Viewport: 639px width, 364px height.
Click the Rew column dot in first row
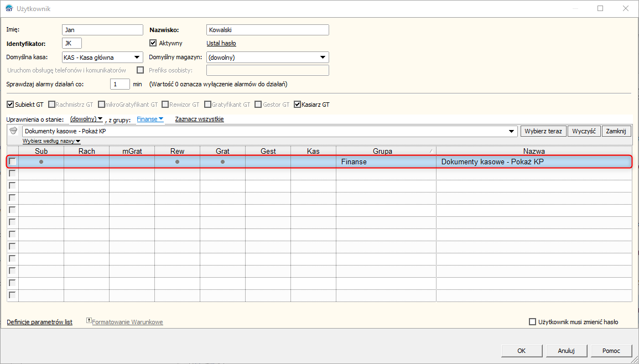coord(177,162)
